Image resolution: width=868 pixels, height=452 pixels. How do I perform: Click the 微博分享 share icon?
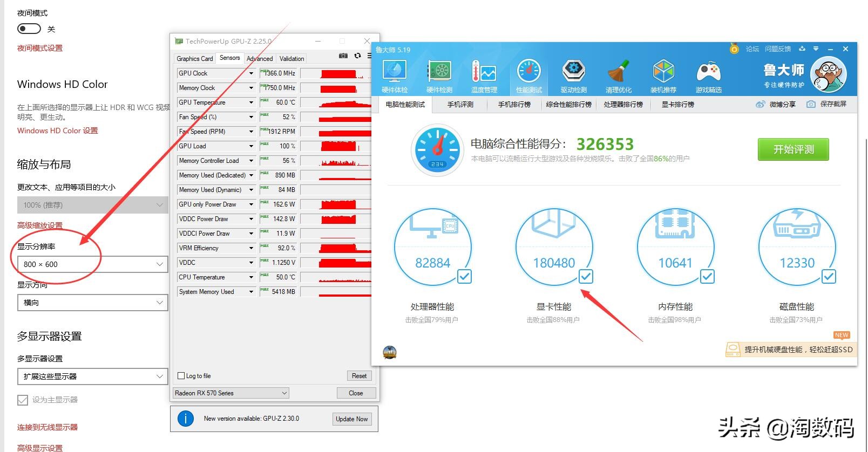tap(760, 104)
